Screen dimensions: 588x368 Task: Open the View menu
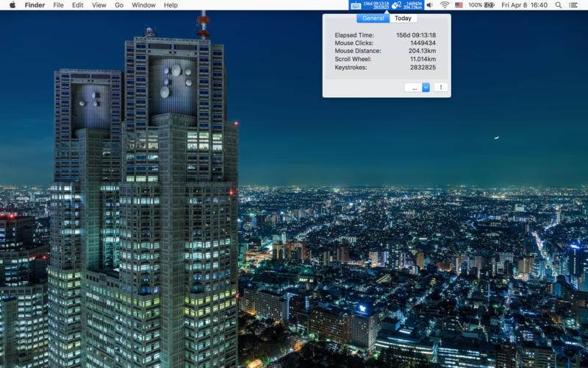(98, 5)
